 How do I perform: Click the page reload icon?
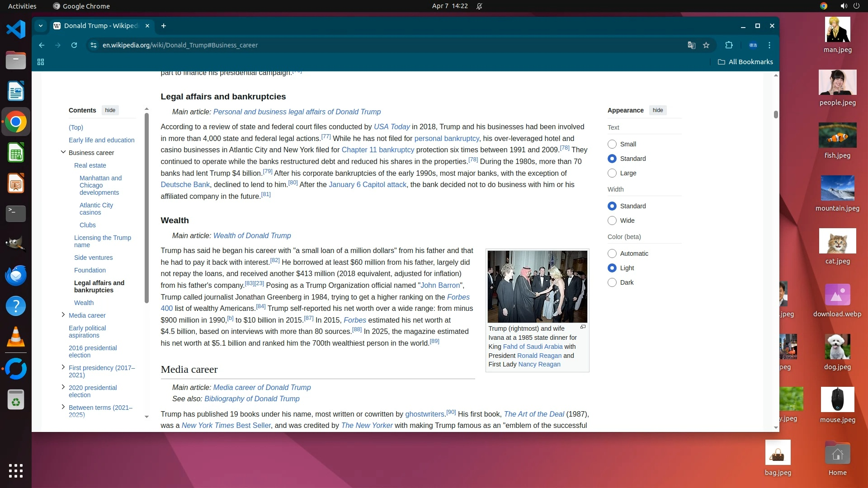74,45
